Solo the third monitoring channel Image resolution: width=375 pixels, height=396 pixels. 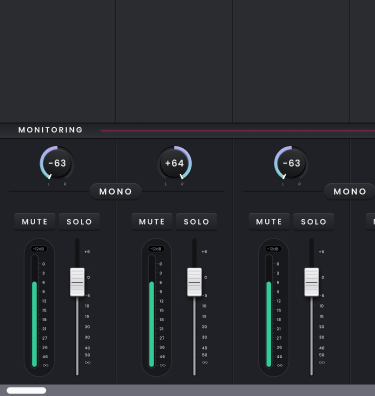[313, 222]
